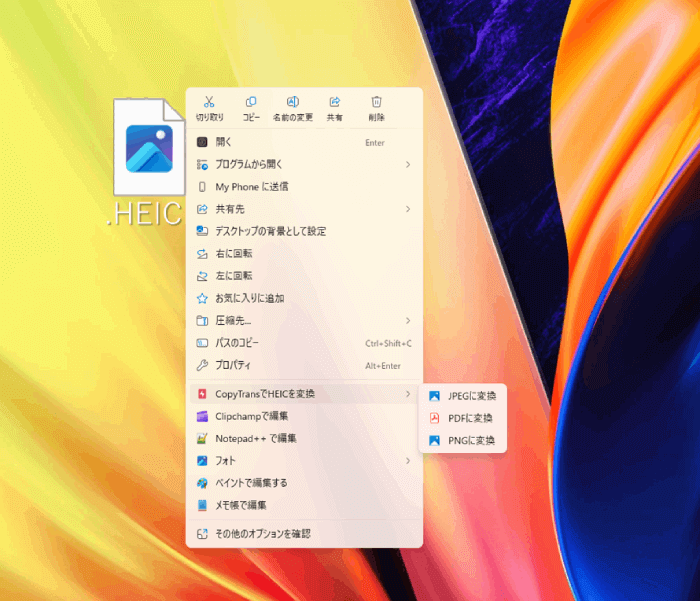Screen dimensions: 700x601
Task: Click the Paint palette icon
Action: point(202,483)
